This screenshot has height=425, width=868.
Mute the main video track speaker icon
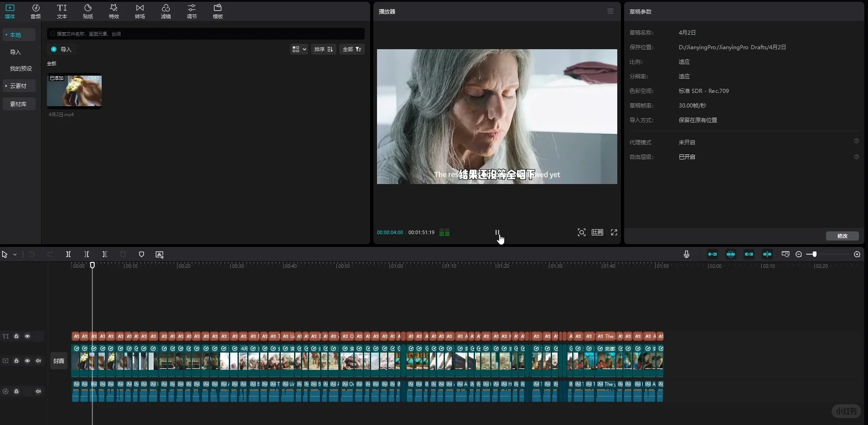point(38,361)
